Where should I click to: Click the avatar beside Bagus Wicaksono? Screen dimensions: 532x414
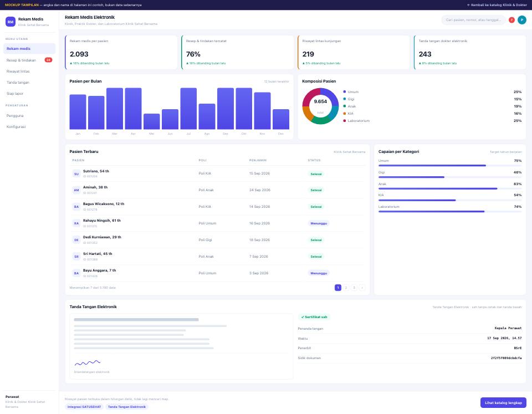76,207
